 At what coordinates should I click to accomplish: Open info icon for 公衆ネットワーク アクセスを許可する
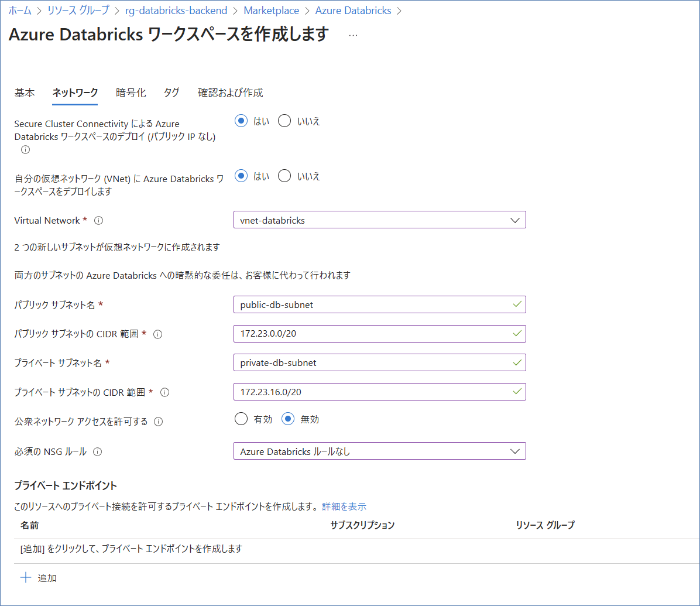pyautogui.click(x=159, y=422)
